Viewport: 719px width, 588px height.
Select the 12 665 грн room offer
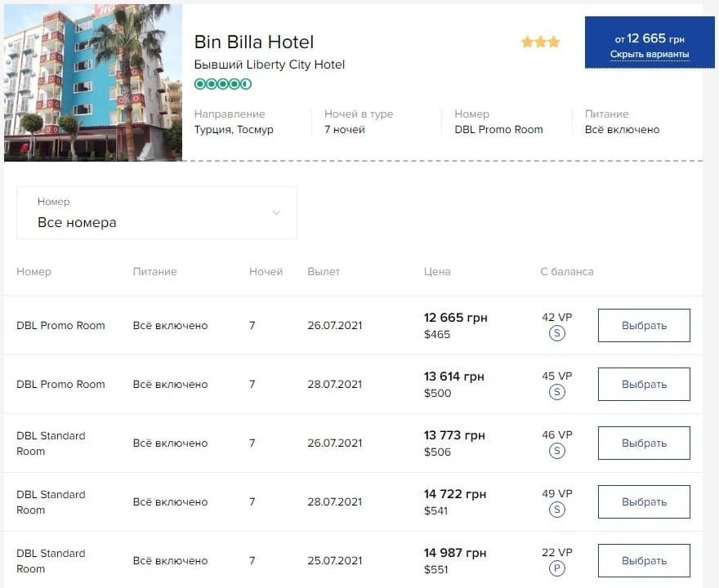tap(644, 325)
